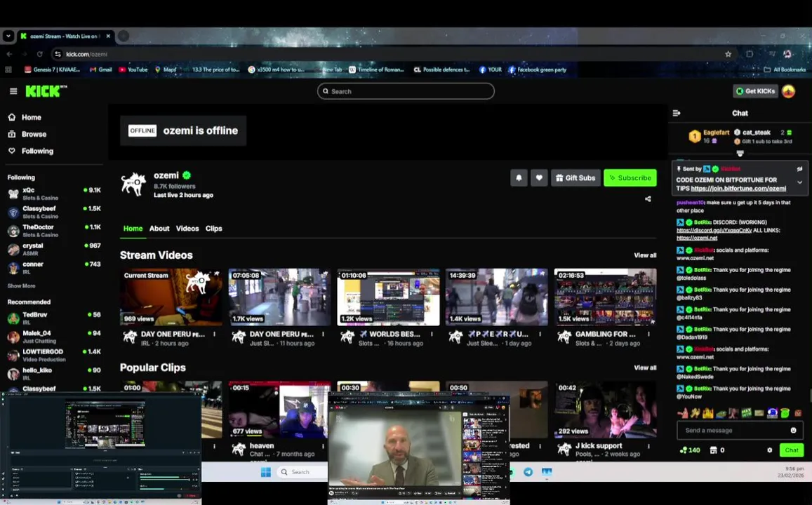Open TedBruv in Recommended list
The height and width of the screenshot is (505, 812).
pos(54,318)
